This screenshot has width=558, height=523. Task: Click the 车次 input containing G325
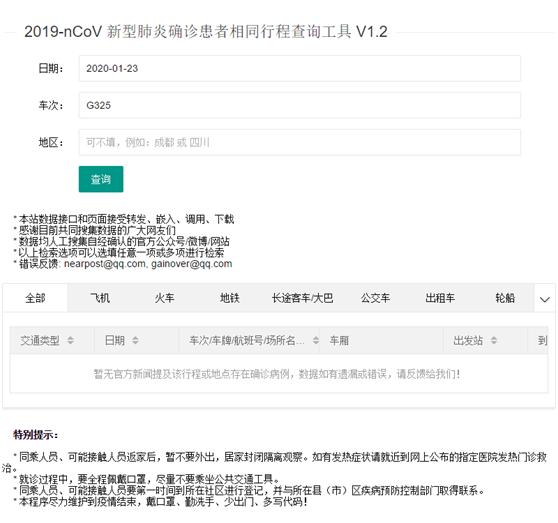point(300,105)
